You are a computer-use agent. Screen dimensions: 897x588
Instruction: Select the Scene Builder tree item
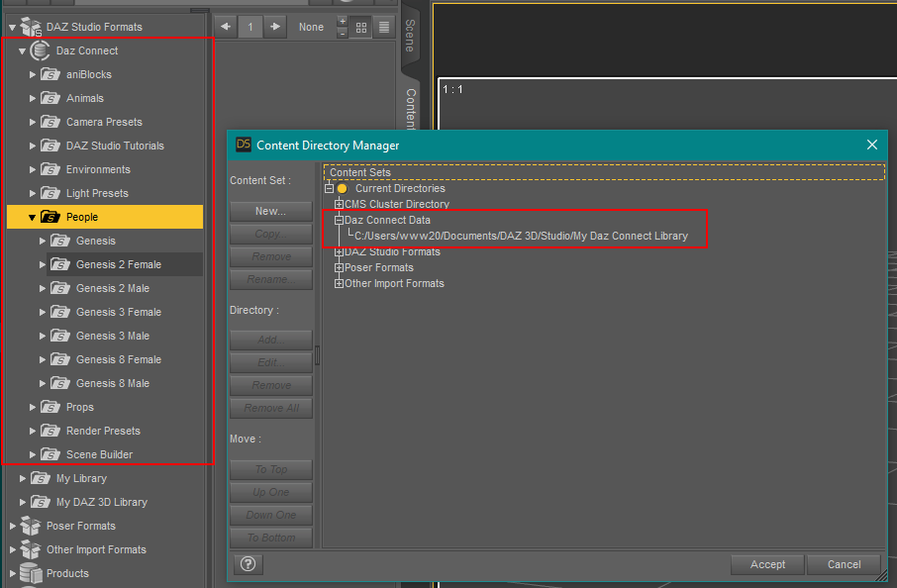pyautogui.click(x=100, y=454)
